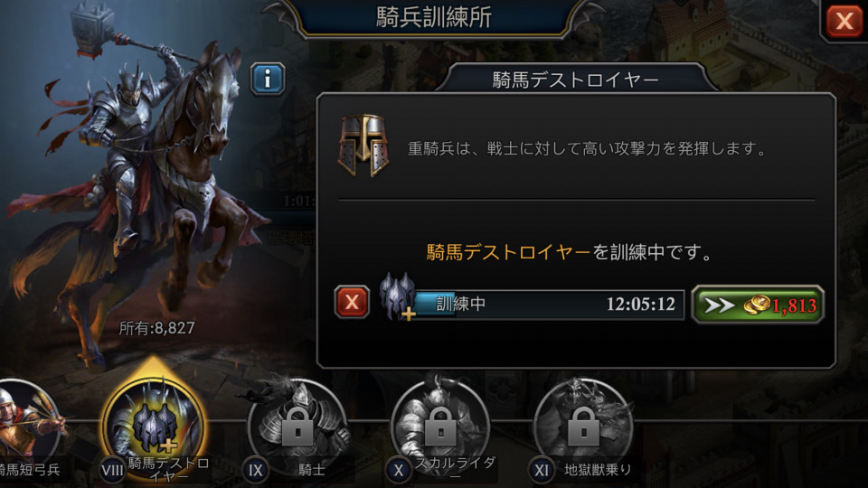Cancel training with the red X button
868x488 pixels.
click(x=352, y=302)
